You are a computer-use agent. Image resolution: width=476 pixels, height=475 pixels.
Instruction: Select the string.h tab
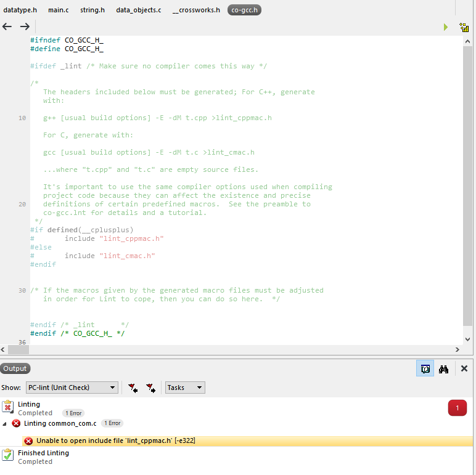click(92, 10)
